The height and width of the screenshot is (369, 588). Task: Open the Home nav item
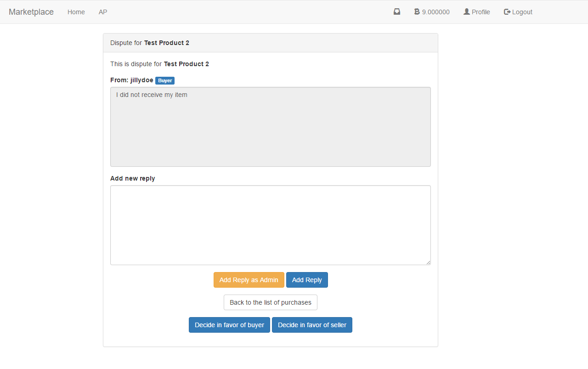point(76,12)
